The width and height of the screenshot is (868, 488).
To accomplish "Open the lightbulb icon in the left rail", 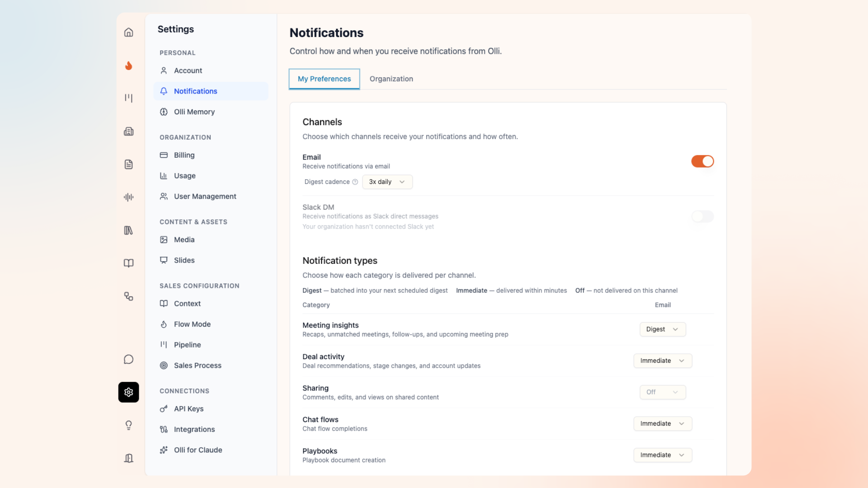I will (128, 425).
